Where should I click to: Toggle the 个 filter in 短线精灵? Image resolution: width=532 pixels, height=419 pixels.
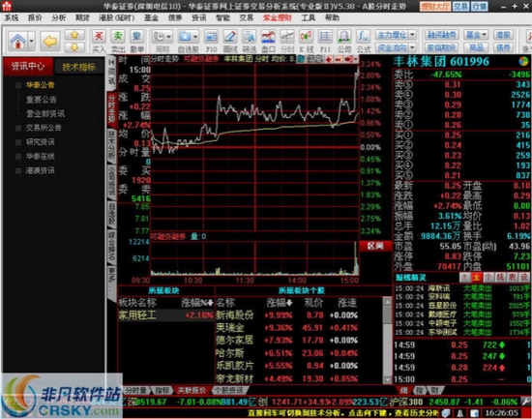[488, 278]
